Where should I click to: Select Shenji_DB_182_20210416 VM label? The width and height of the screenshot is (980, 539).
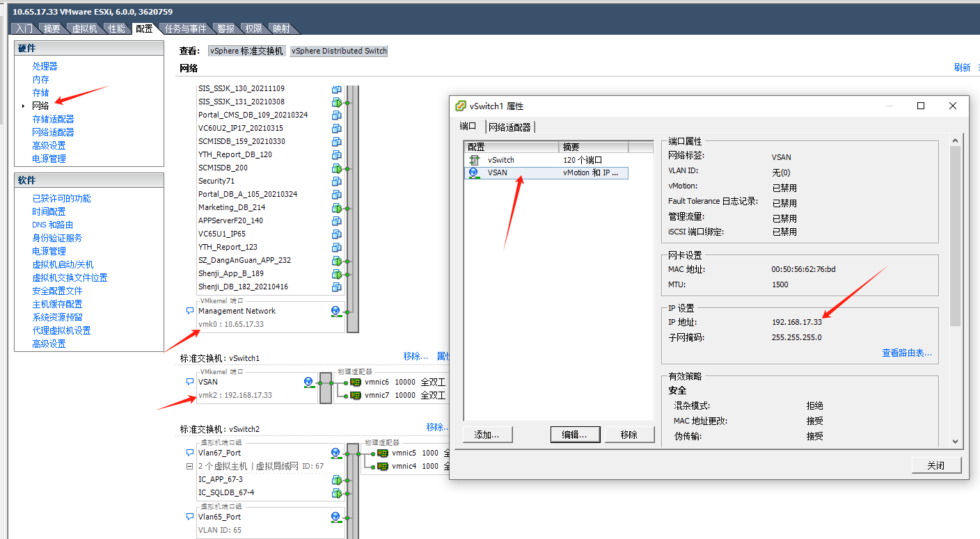(243, 287)
